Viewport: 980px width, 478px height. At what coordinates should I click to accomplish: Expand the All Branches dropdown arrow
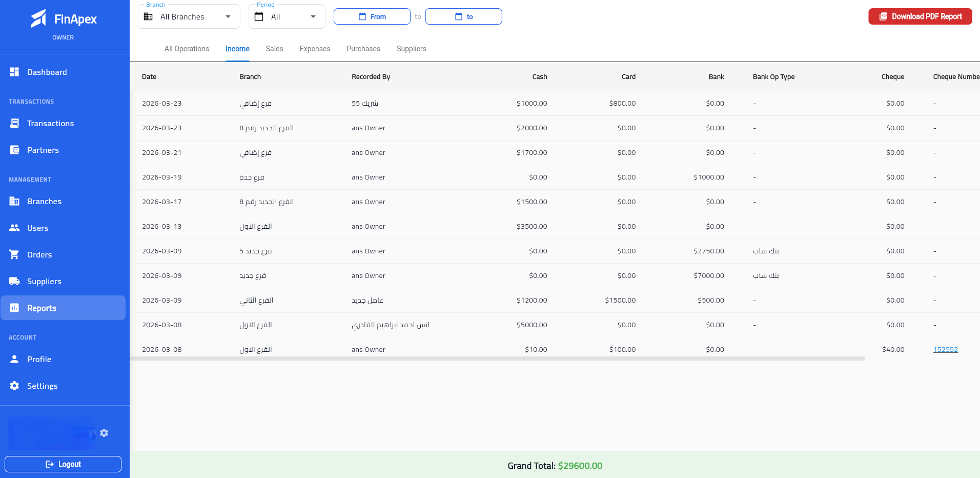coord(228,16)
